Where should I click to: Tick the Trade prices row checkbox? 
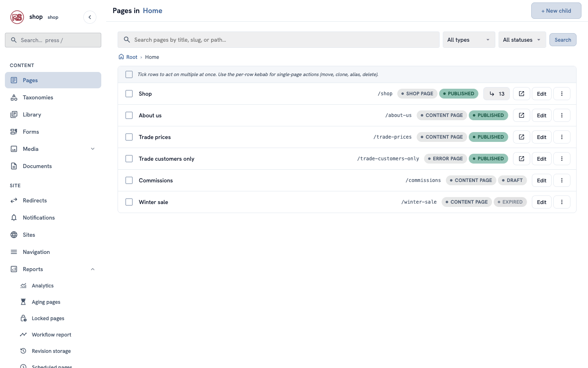129,137
